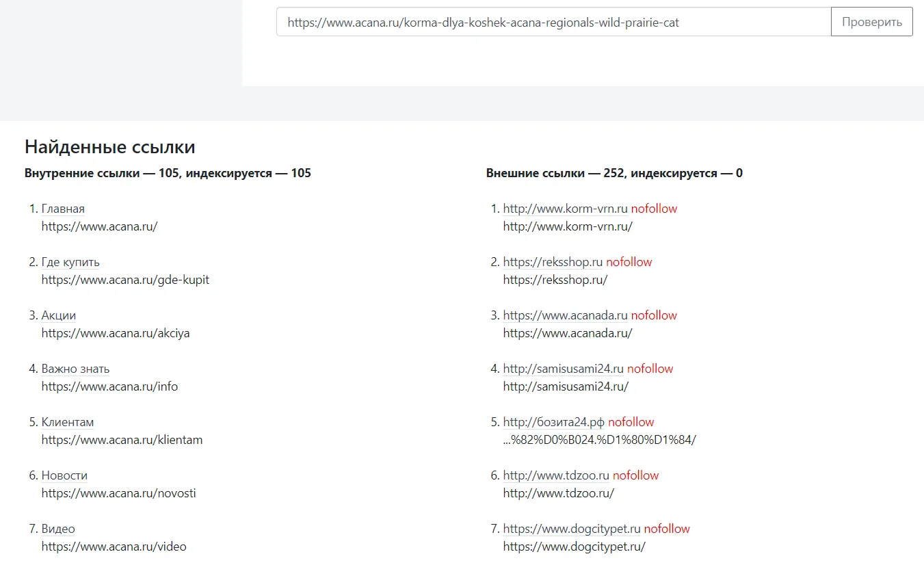
Task: Click nofollow label next to dogcitypet.ru
Action: pos(667,529)
